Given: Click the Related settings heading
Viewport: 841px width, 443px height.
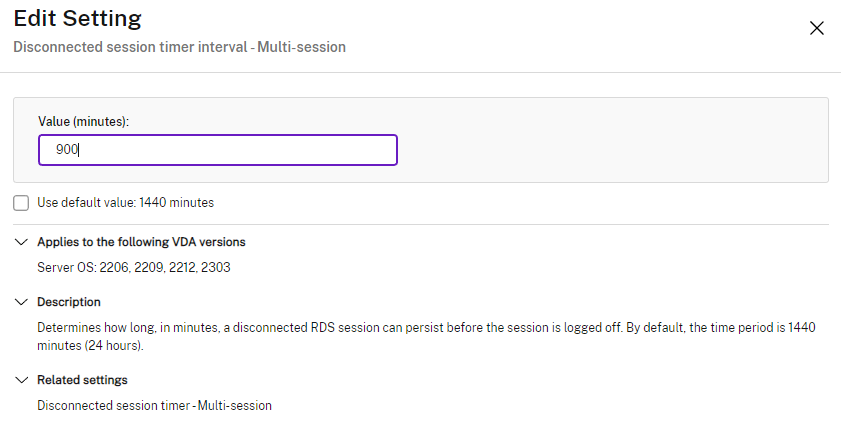Looking at the screenshot, I should tap(82, 380).
